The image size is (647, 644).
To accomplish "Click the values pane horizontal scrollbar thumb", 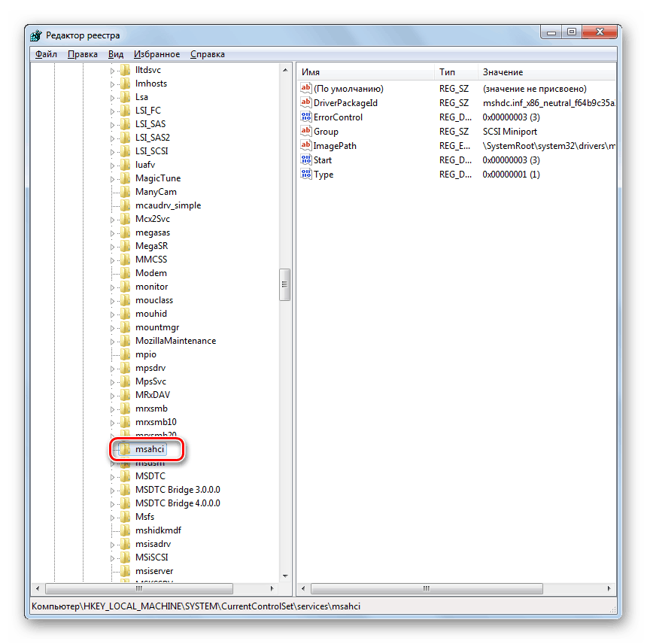I will pyautogui.click(x=427, y=589).
